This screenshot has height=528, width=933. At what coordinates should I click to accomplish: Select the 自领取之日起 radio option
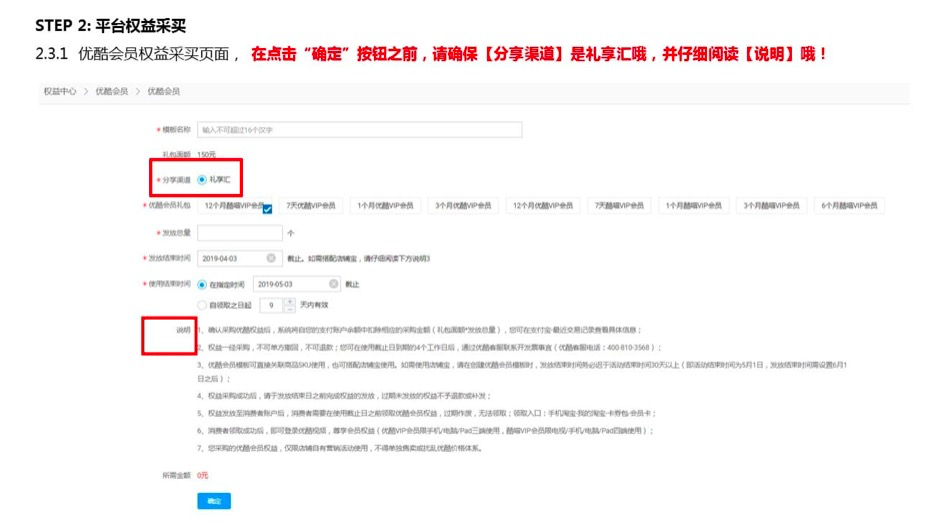(202, 305)
